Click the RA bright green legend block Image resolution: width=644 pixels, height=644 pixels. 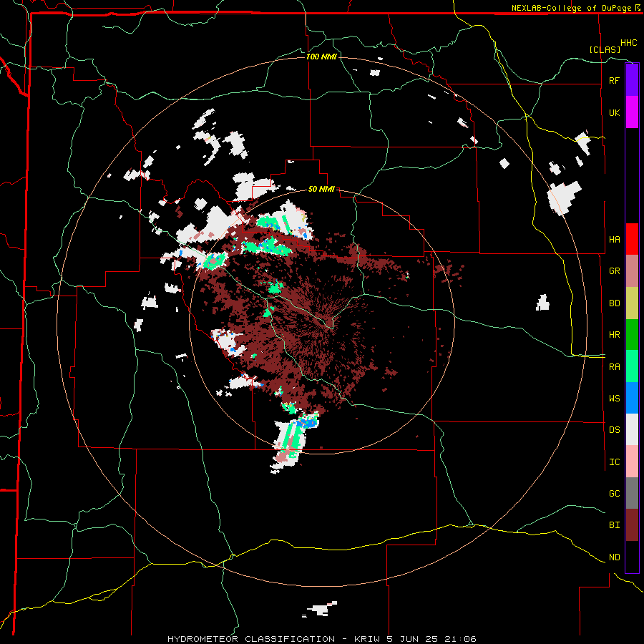point(632,366)
